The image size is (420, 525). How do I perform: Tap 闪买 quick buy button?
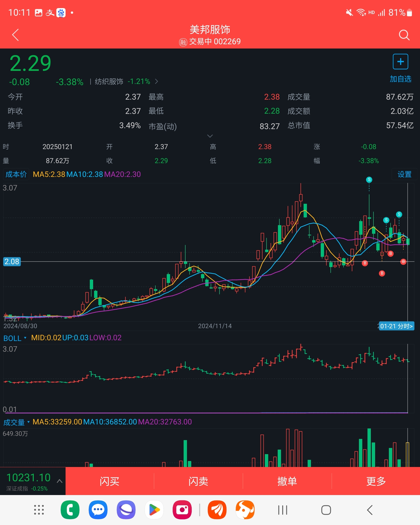pos(110,481)
